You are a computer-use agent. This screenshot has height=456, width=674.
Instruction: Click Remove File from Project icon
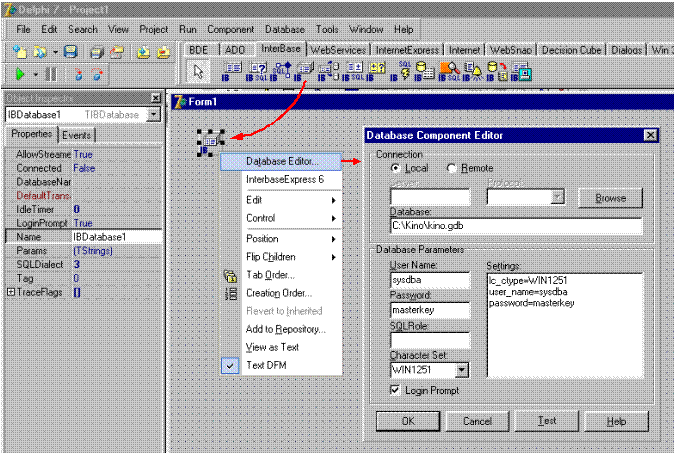[163, 52]
